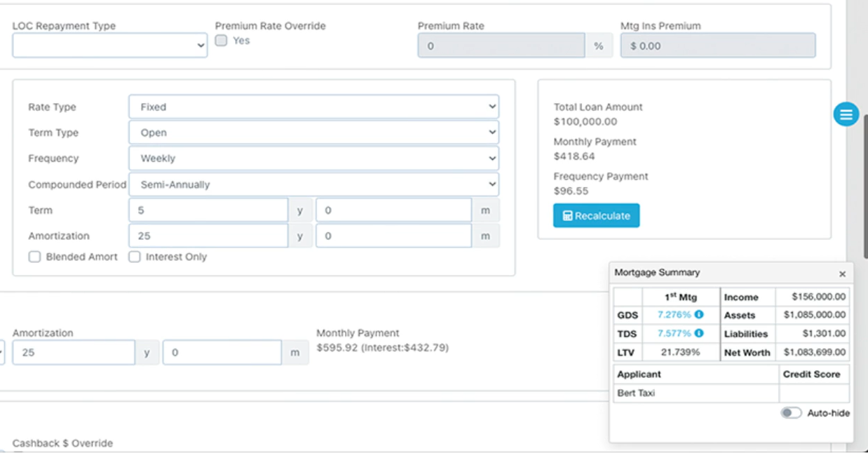Tick the Interest Only checkbox
The height and width of the screenshot is (453, 868).
[135, 257]
